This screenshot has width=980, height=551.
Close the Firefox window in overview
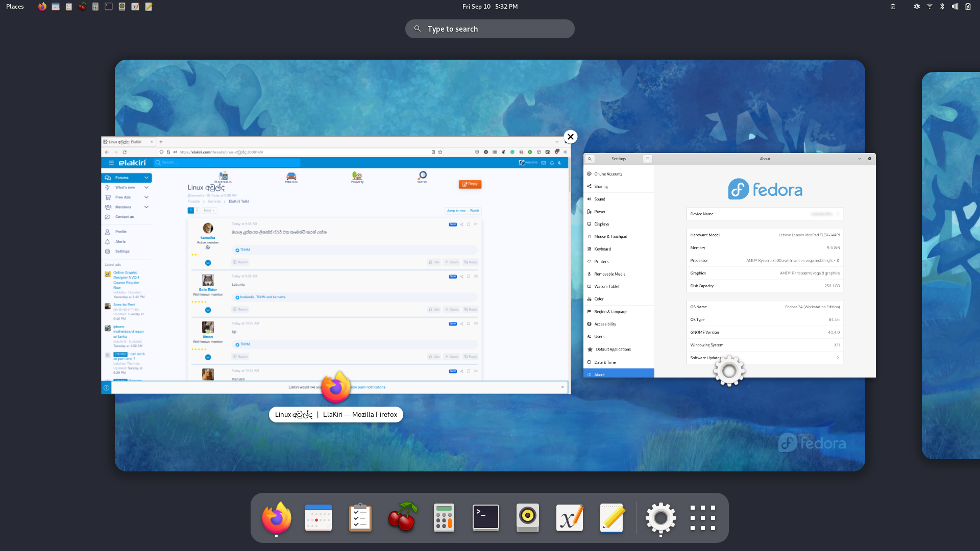tap(571, 137)
